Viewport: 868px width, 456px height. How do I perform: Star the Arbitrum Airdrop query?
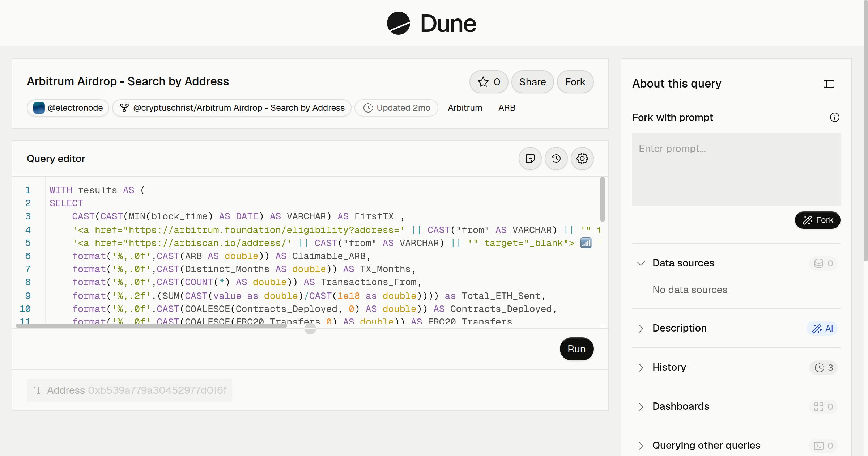tap(489, 82)
